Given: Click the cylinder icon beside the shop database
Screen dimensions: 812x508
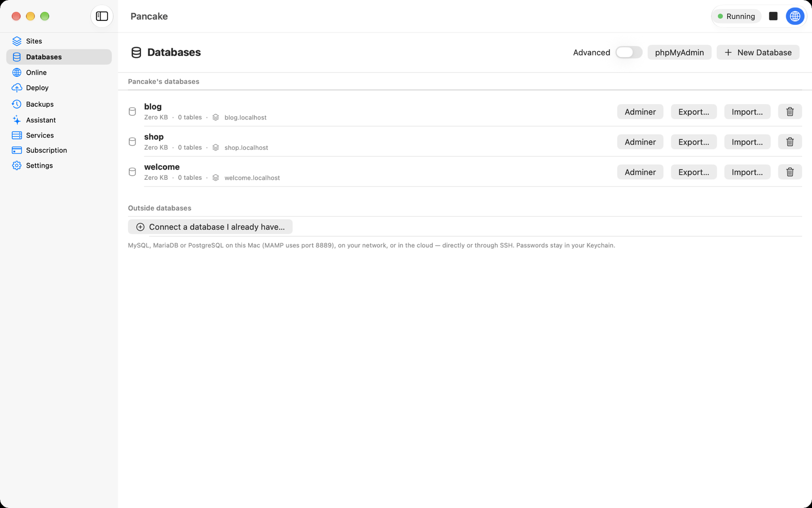Looking at the screenshot, I should pyautogui.click(x=132, y=142).
